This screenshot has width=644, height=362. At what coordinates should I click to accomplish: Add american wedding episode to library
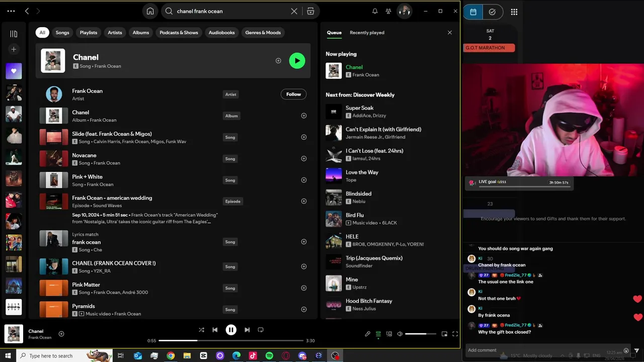[x=304, y=201]
